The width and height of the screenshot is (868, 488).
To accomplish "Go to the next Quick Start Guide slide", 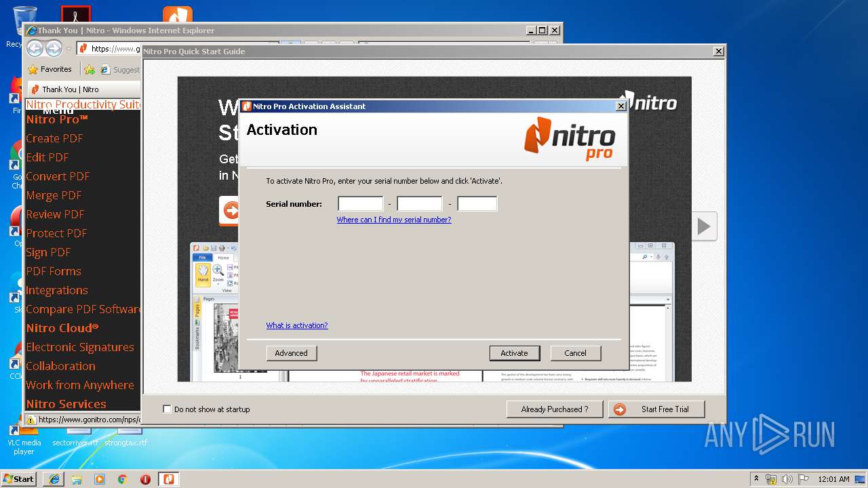I will point(704,226).
